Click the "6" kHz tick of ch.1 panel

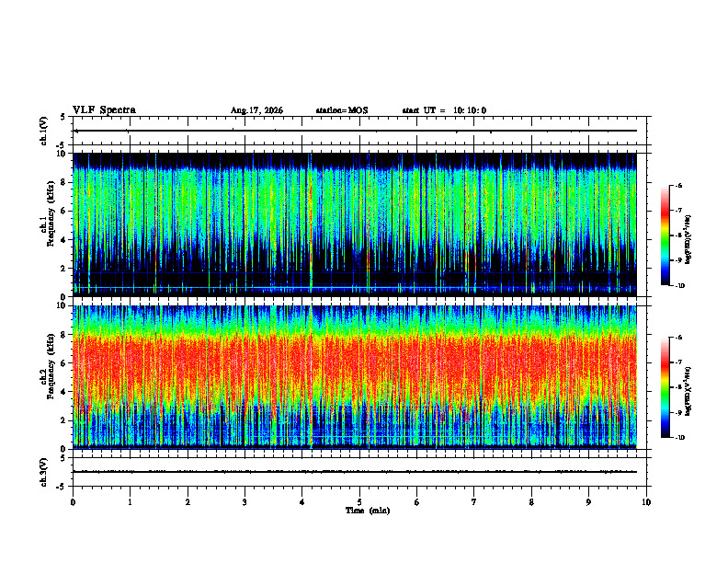coord(64,211)
